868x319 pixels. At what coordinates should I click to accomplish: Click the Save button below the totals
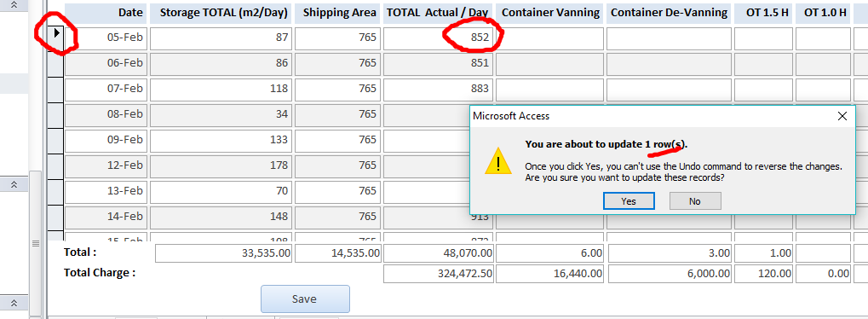point(305,299)
